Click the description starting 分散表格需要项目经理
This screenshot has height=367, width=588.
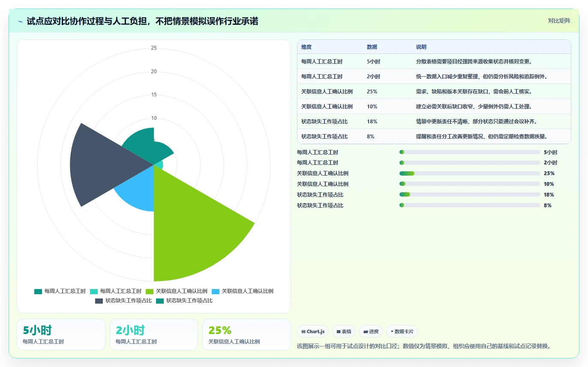475,62
